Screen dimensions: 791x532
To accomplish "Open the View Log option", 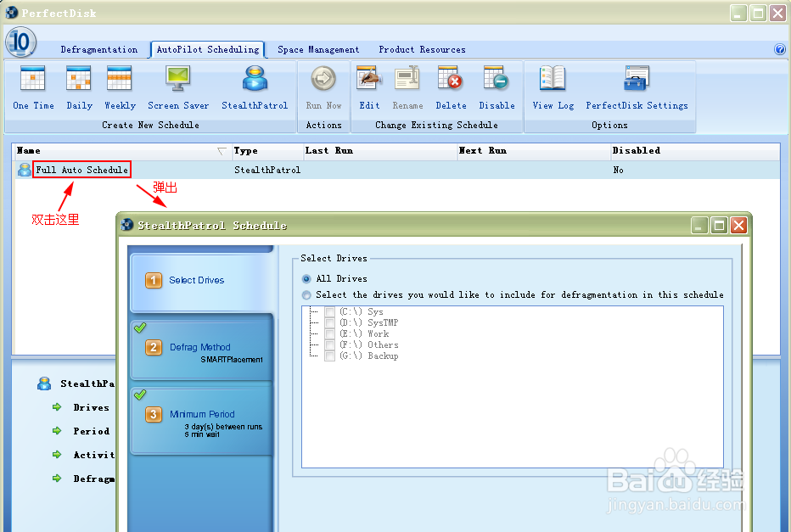I will point(553,87).
